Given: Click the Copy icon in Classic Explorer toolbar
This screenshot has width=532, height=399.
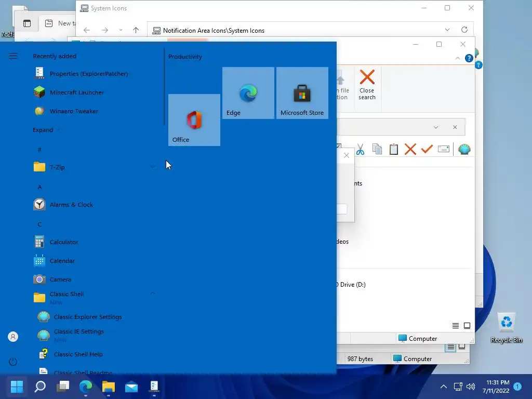Looking at the screenshot, I should pos(377,149).
